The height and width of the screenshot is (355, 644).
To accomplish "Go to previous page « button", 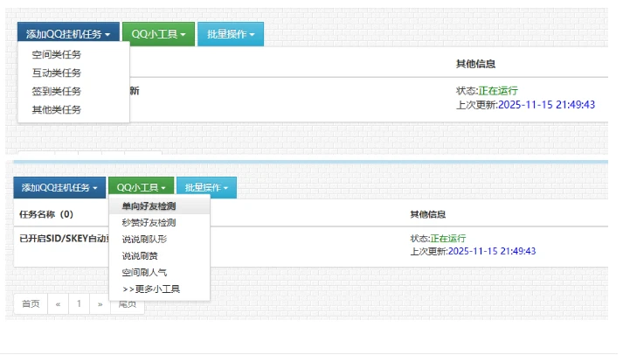I will (58, 304).
